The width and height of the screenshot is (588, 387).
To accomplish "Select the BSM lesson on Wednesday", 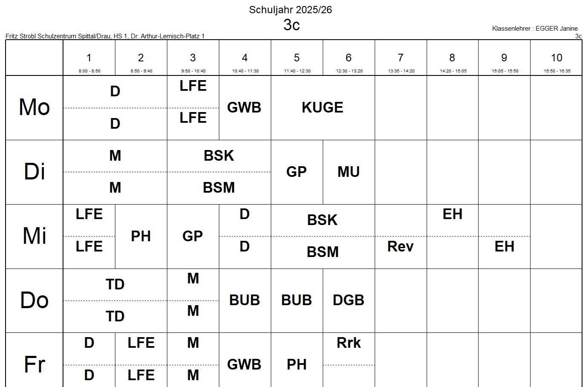I will [x=322, y=252].
